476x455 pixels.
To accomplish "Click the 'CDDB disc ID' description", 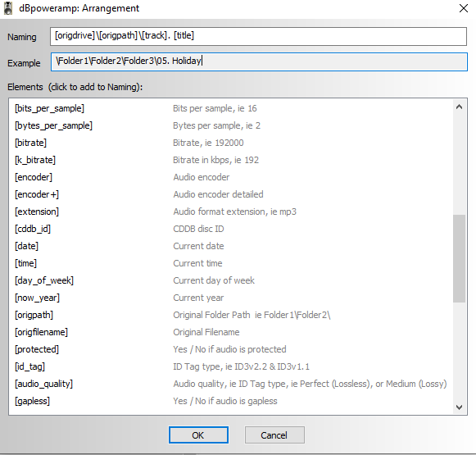I will coord(198,229).
